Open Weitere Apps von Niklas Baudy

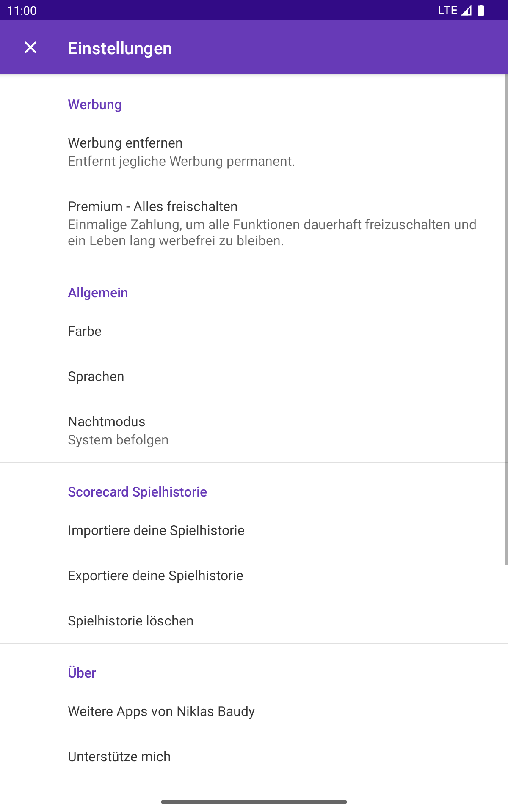coord(254,711)
